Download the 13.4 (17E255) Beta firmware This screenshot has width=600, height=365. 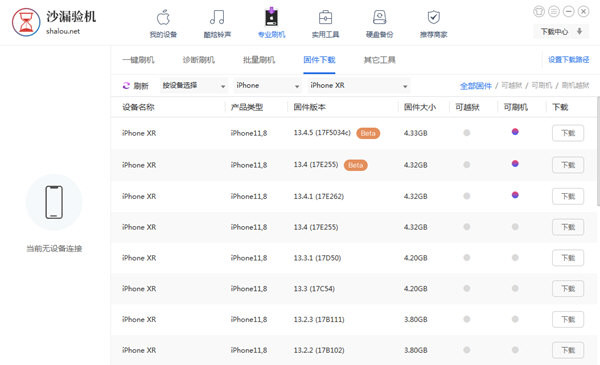pos(568,165)
